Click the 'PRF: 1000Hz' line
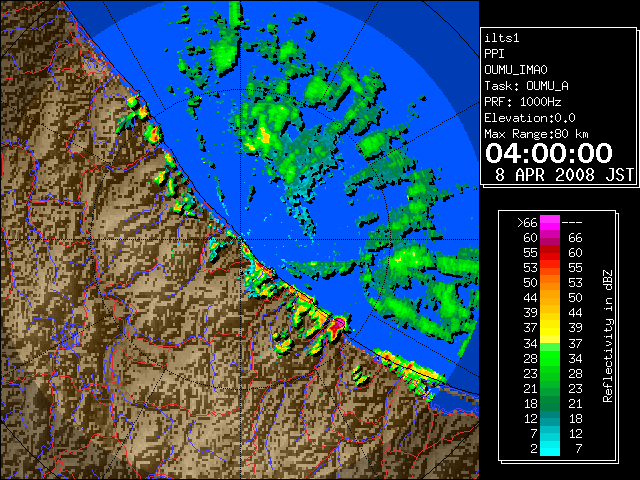Screen dimensions: 640x480 [523, 102]
